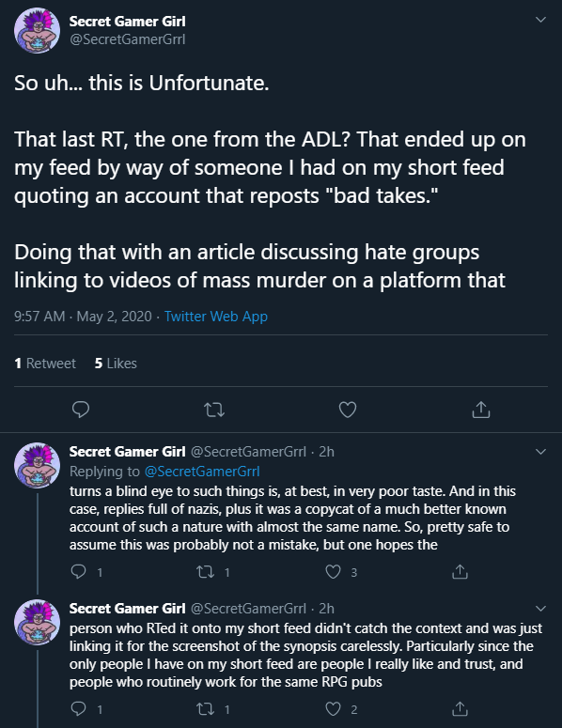Share the last tweet in thread
This screenshot has height=728, width=562.
pyautogui.click(x=460, y=709)
